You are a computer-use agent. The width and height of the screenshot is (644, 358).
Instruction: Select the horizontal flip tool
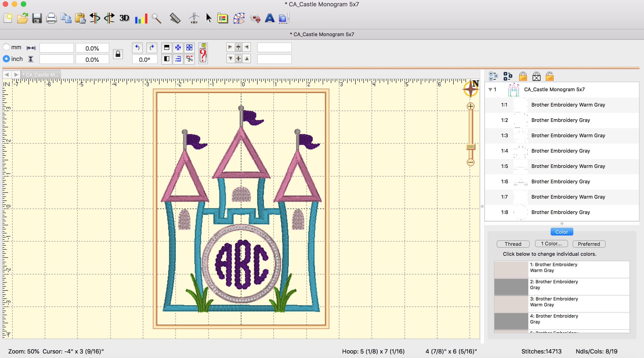click(94, 18)
